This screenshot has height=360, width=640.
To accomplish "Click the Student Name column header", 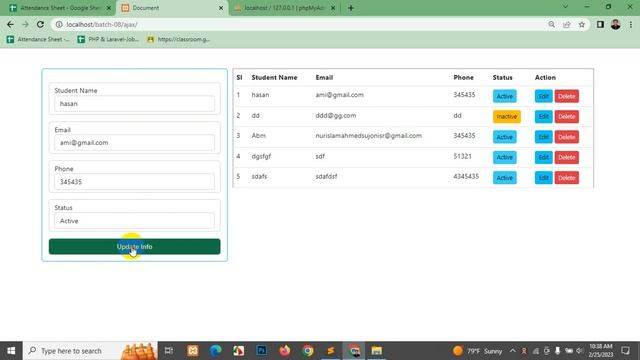I will (274, 78).
